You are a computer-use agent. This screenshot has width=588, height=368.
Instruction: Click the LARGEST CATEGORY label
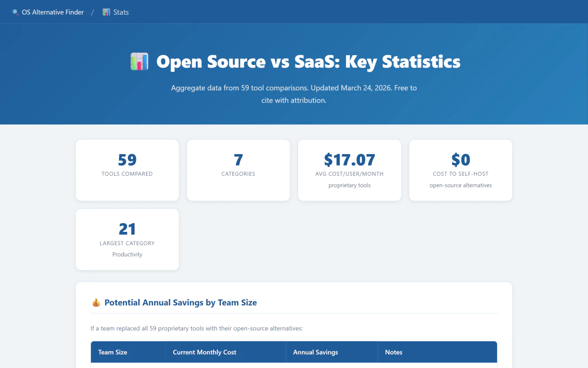[127, 243]
